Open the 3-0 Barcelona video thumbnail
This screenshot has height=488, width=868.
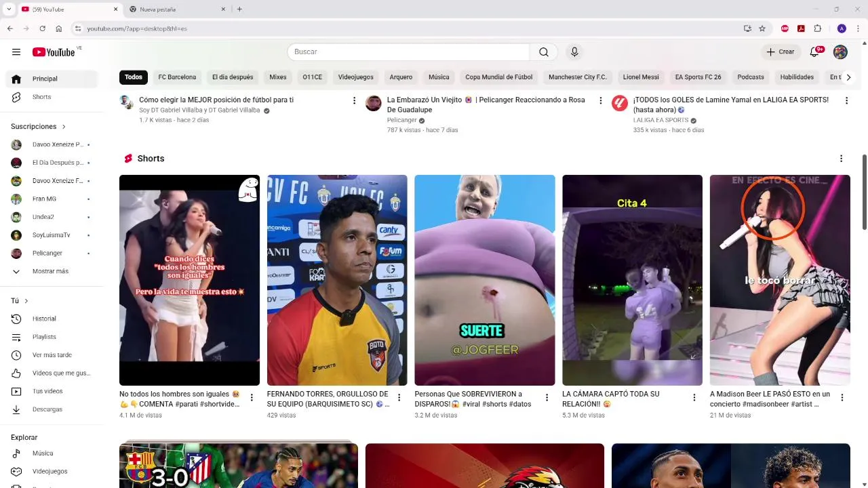[x=239, y=466]
